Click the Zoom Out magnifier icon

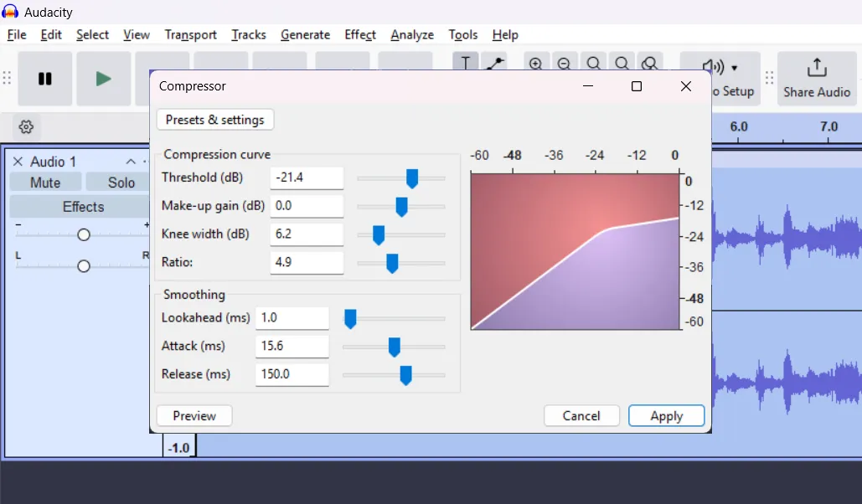pos(564,64)
